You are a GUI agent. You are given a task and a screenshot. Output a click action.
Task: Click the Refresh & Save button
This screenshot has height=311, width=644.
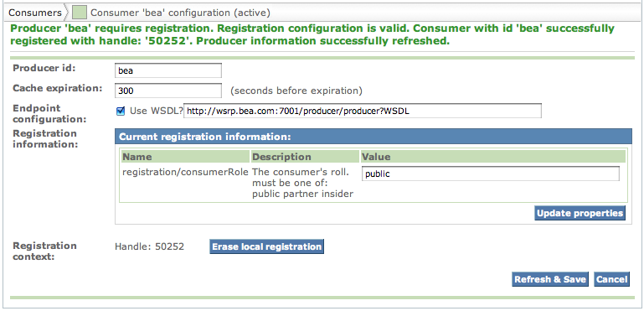[550, 279]
